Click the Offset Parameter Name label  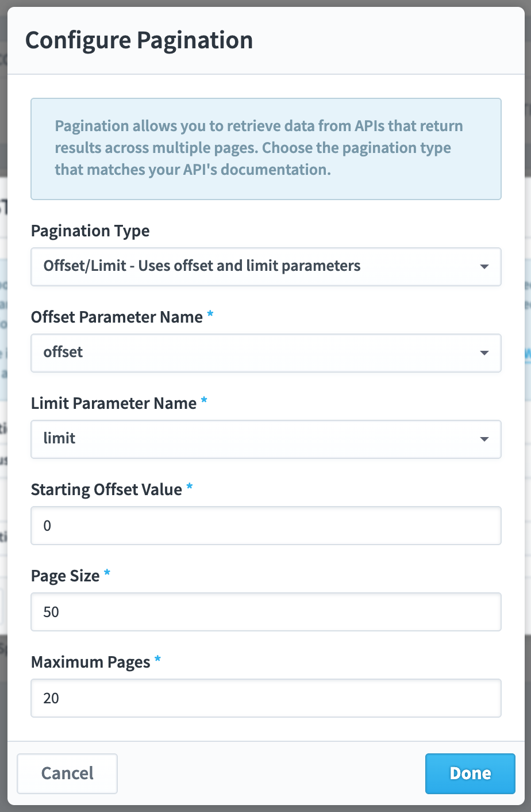(x=117, y=317)
